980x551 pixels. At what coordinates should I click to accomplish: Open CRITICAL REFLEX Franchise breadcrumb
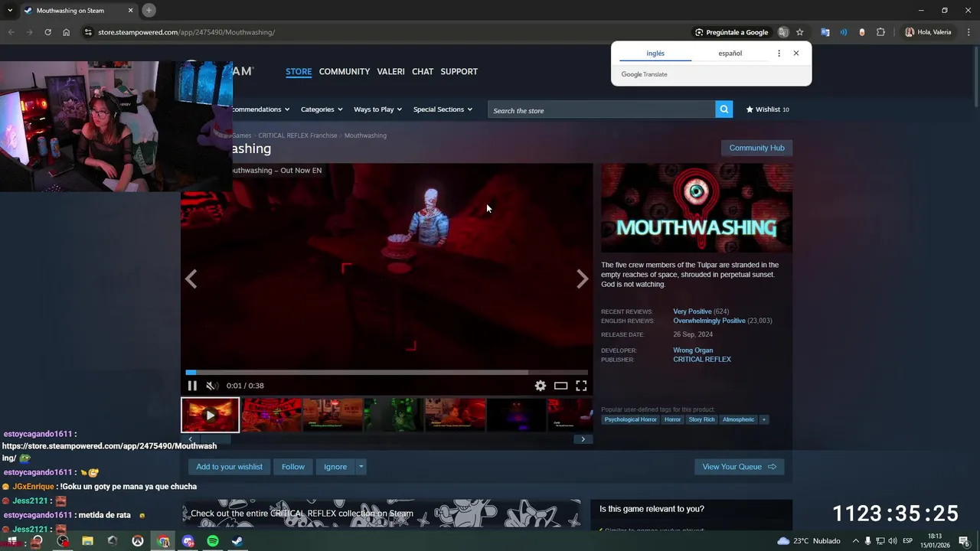pos(298,135)
